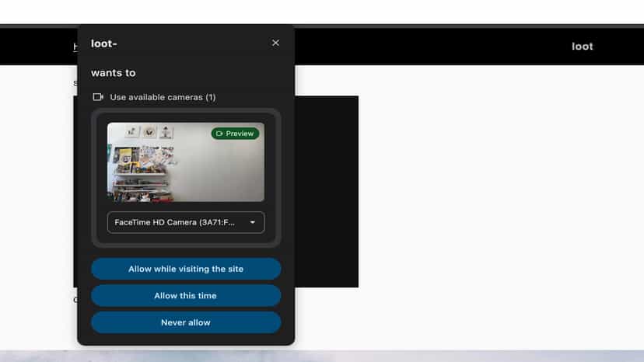This screenshot has height=362, width=644.
Task: Click the 'loot-' dialog title
Action: (104, 44)
